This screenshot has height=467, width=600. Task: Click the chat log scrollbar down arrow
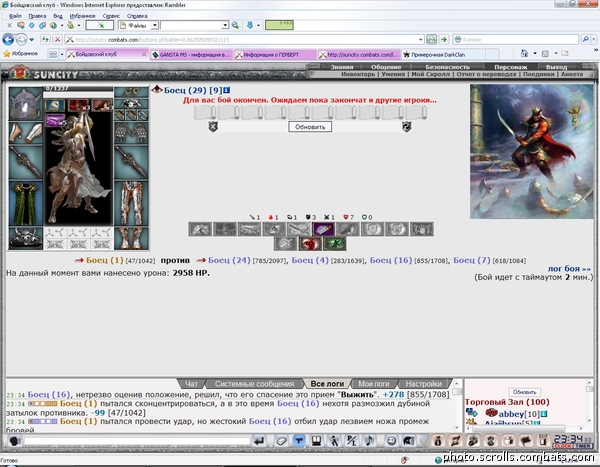pyautogui.click(x=457, y=428)
